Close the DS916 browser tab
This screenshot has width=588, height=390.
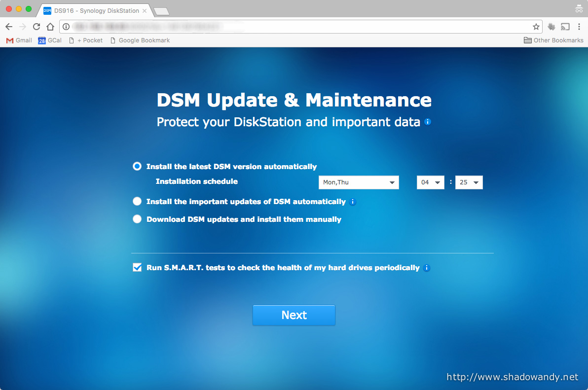145,11
